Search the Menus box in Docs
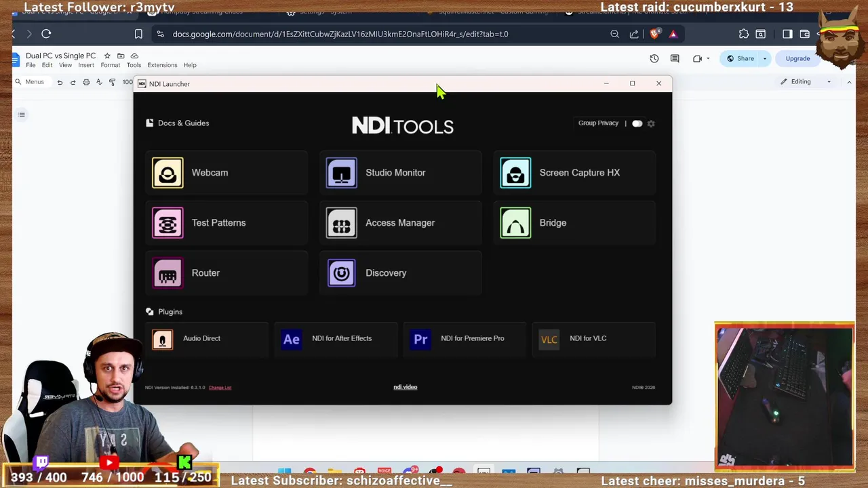 [x=30, y=82]
